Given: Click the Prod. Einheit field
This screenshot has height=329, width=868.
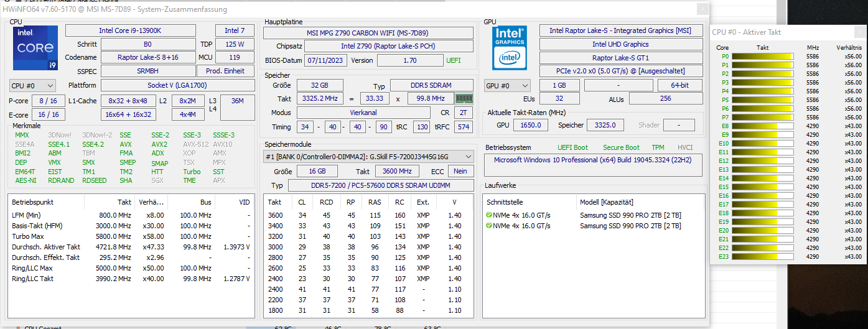Looking at the screenshot, I should tap(226, 71).
